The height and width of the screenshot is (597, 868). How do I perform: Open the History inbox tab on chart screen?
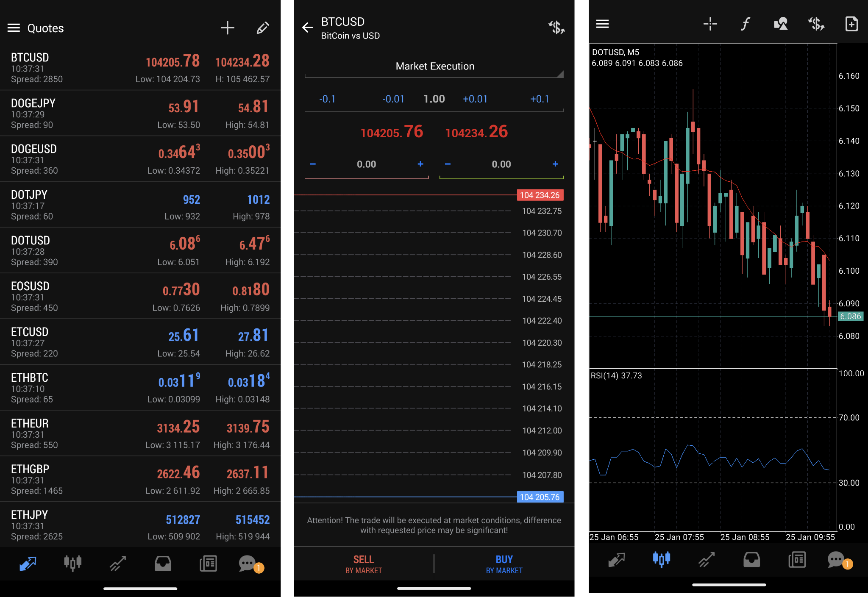tap(751, 560)
